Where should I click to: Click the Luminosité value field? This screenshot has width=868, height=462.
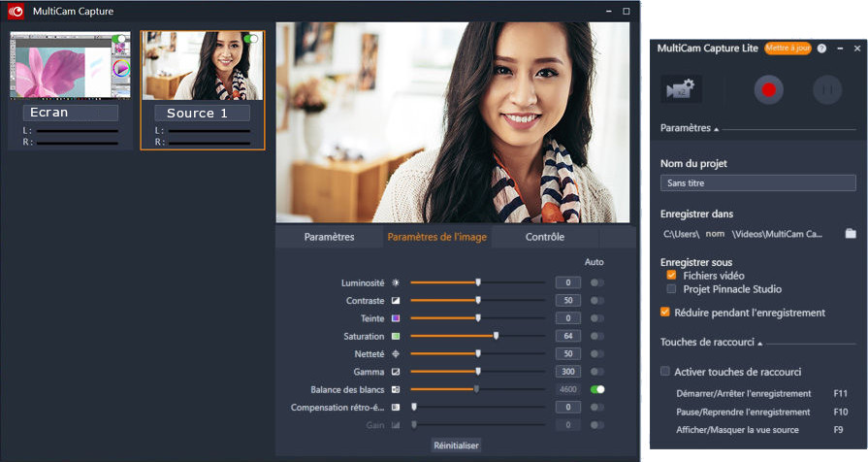tap(568, 282)
